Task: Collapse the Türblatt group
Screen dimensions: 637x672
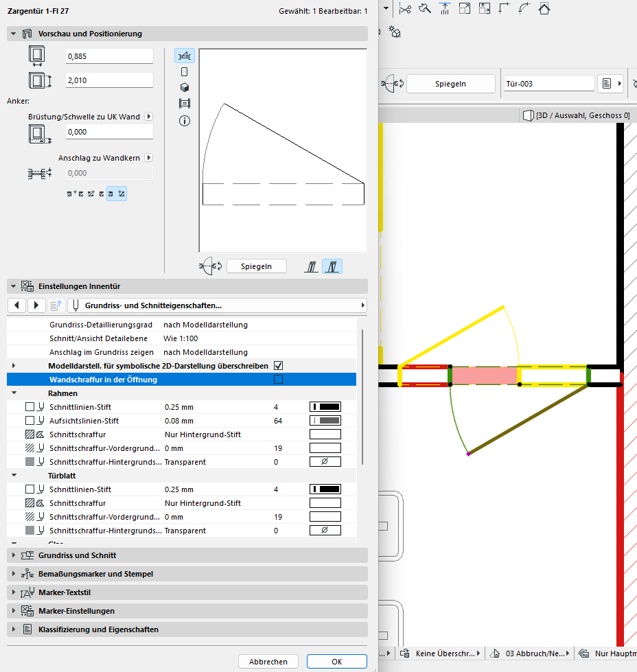Action: point(14,475)
